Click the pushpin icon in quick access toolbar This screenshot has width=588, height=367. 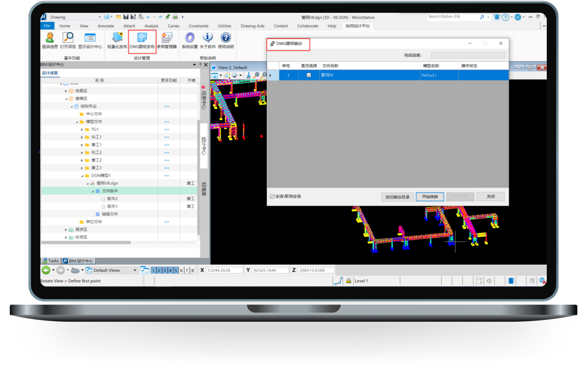click(x=168, y=17)
